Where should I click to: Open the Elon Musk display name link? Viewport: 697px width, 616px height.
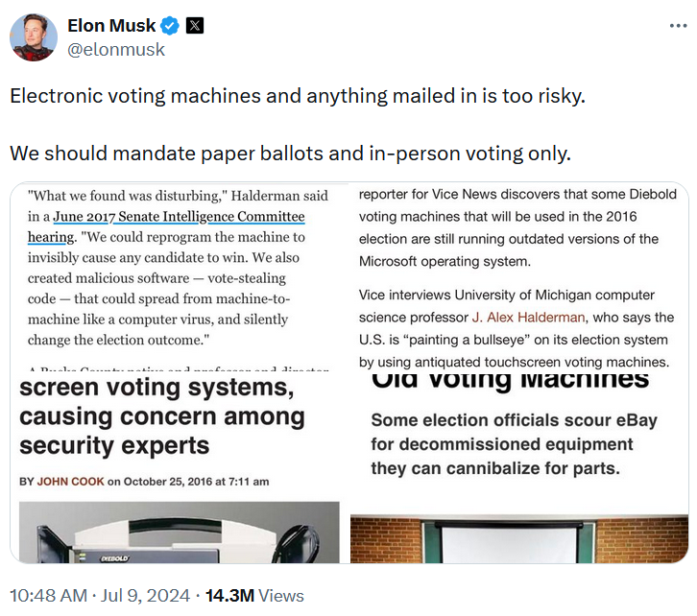tap(109, 26)
